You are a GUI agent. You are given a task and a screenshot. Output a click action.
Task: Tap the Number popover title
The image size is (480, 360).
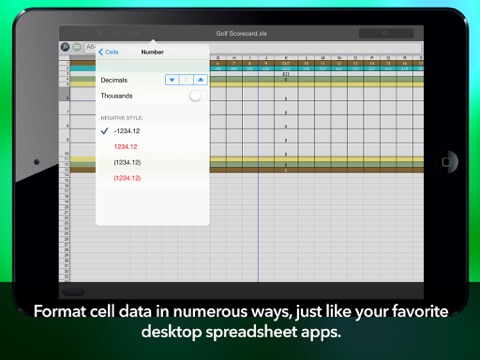pos(152,52)
